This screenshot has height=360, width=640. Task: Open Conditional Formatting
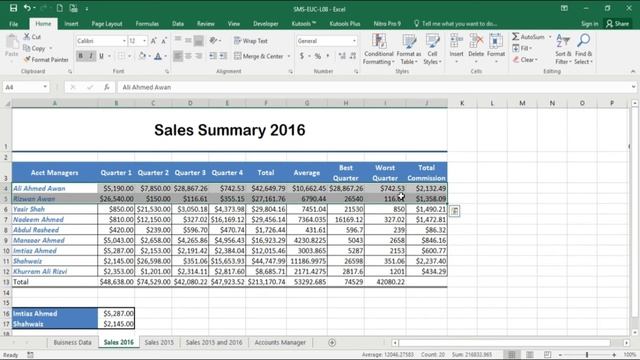[379, 49]
